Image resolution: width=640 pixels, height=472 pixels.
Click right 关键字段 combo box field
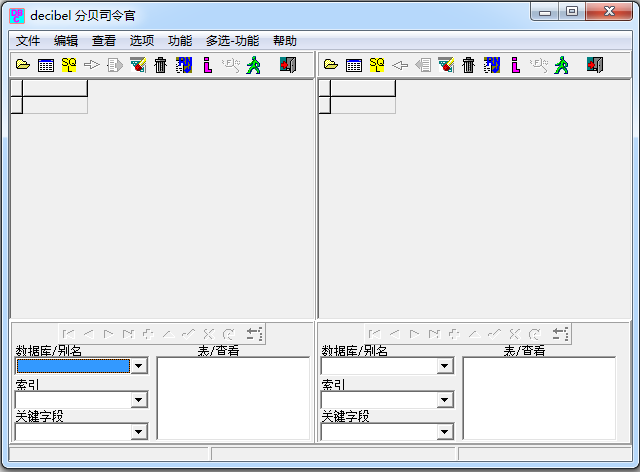click(x=387, y=432)
